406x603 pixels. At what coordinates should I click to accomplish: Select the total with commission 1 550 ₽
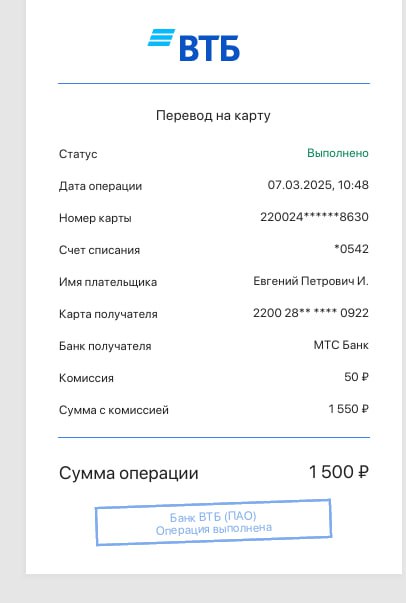point(348,408)
